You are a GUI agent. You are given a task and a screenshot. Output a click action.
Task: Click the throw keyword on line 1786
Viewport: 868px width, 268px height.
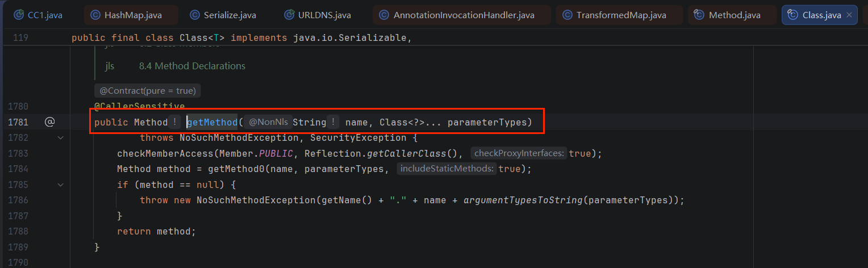(154, 200)
